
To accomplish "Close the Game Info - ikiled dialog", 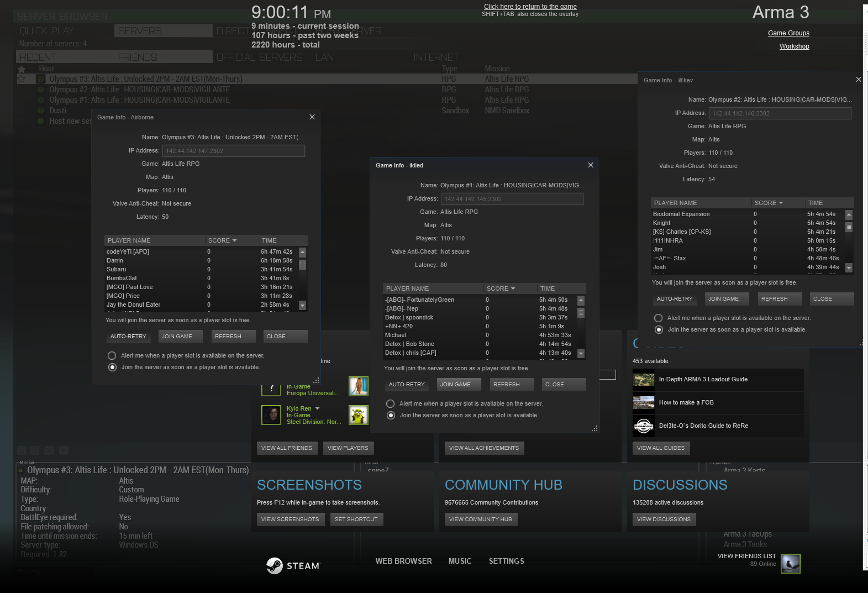I will click(x=591, y=165).
